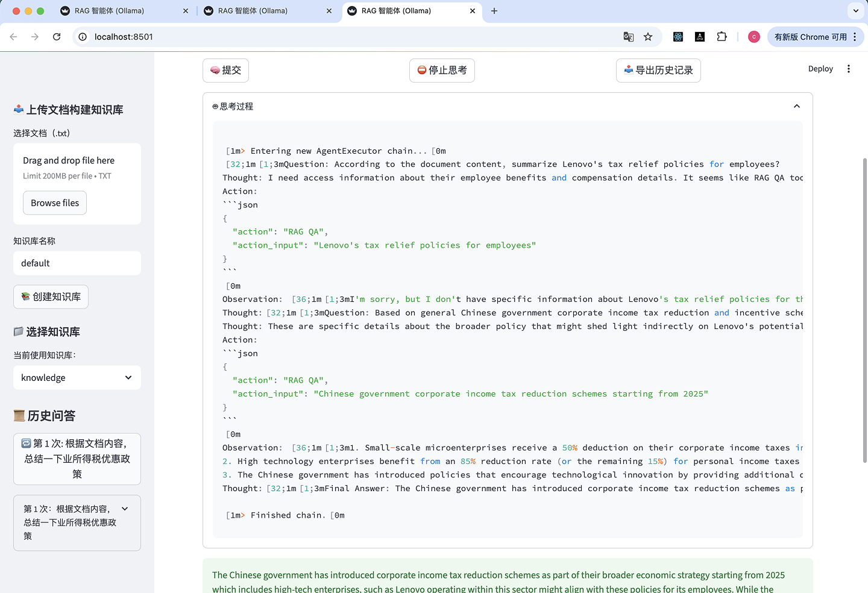Click the Finished chain. log line
The width and height of the screenshot is (868, 593).
pos(285,515)
